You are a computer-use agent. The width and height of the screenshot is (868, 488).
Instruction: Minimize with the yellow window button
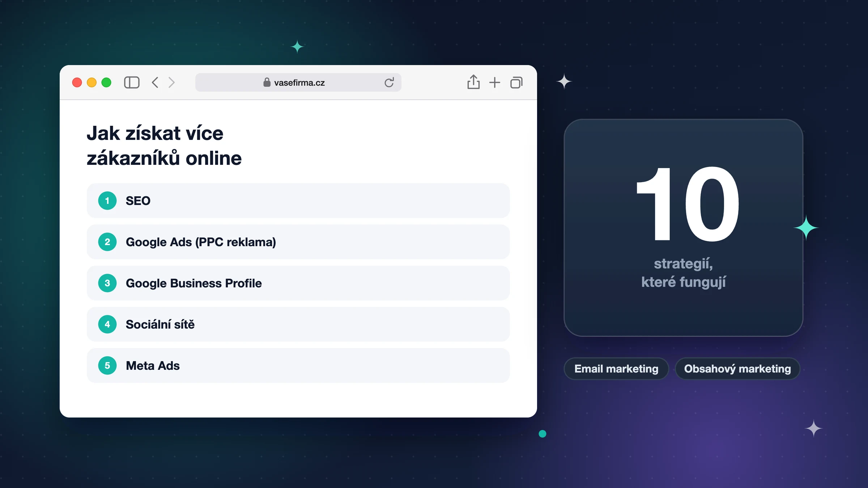click(92, 82)
